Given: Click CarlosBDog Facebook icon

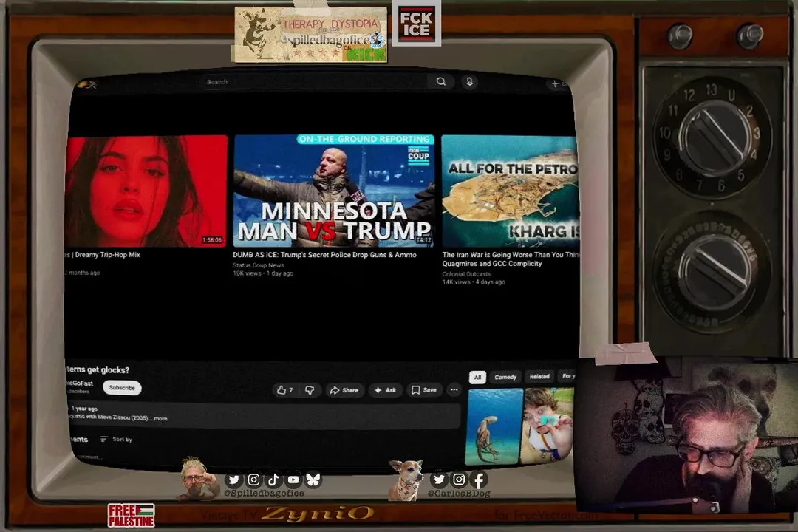Looking at the screenshot, I should pos(479,480).
